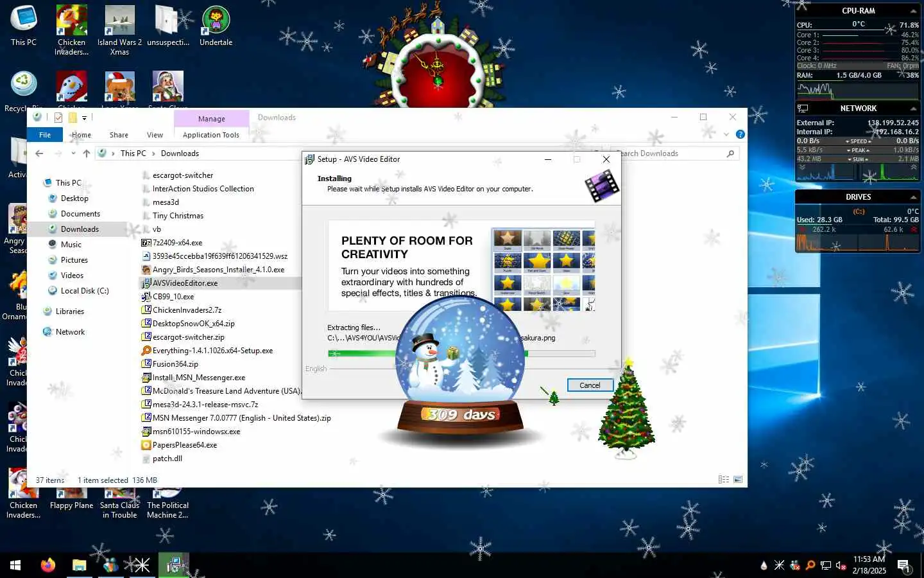The height and width of the screenshot is (578, 924).
Task: Select Desktop in the navigation pane
Action: click(x=74, y=198)
